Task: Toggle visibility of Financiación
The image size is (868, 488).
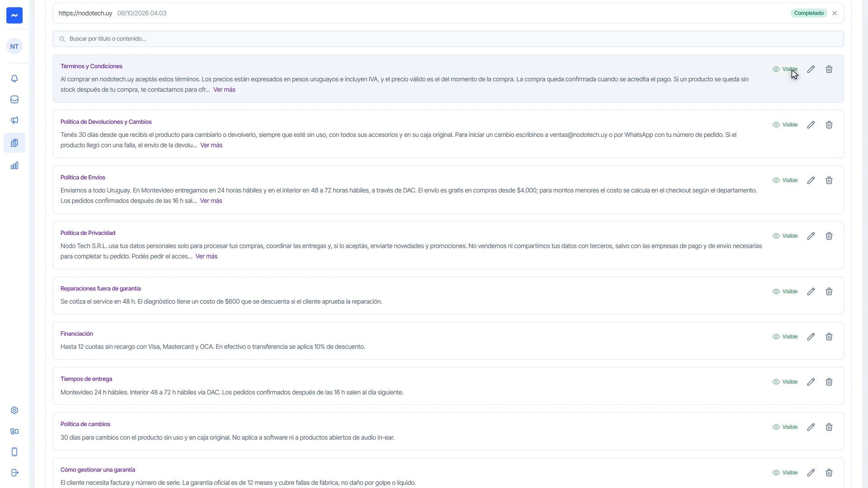Action: point(785,337)
